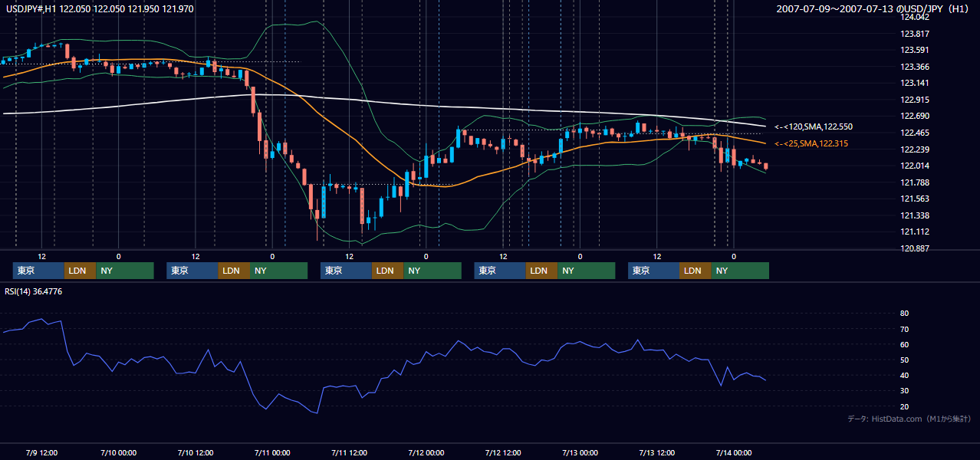Click the LDN session block for 7/10
Screen dimensions: 980x460
(x=234, y=271)
